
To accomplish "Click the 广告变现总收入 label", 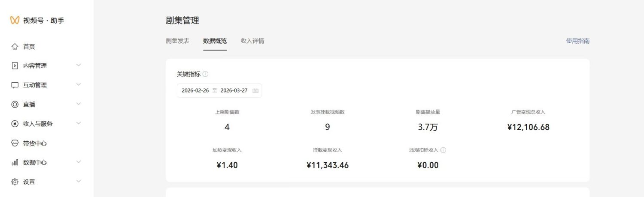I will click(x=529, y=112).
